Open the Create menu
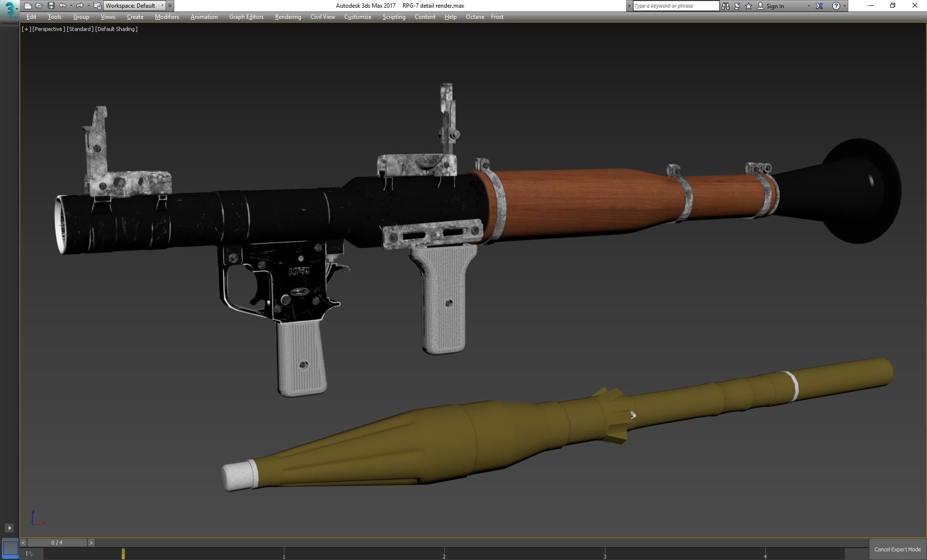Viewport: 927px width, 560px height. (x=135, y=17)
